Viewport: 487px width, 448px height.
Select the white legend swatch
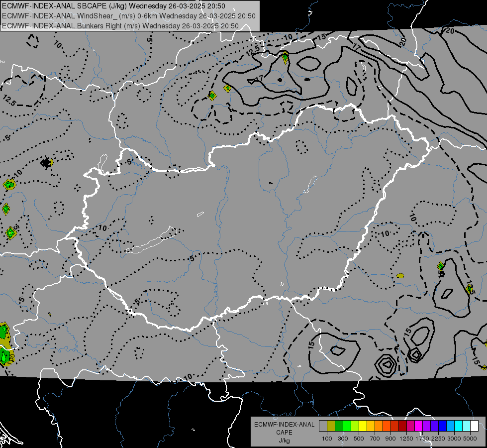point(474,426)
